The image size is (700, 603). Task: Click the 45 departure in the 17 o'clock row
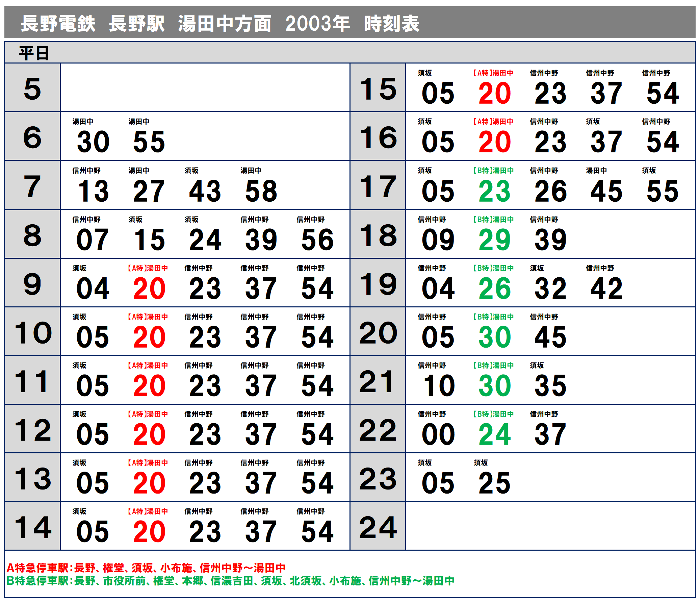click(x=606, y=191)
